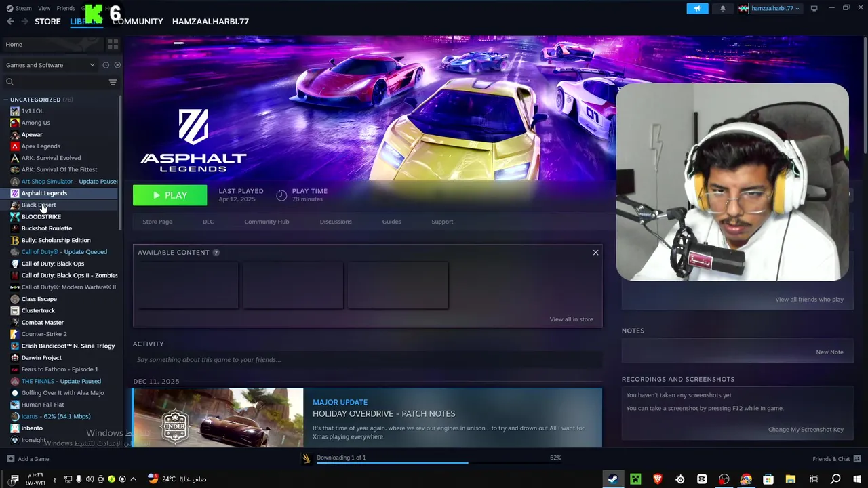Viewport: 868px width, 488px height.
Task: Open the notifications bell icon
Action: coord(722,8)
